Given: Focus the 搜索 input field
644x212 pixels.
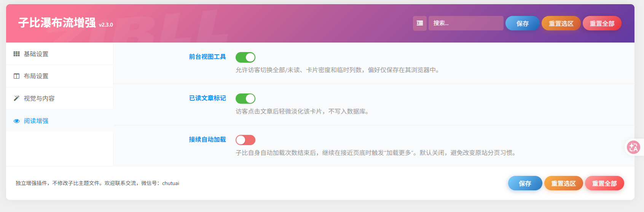Looking at the screenshot, I should click(x=466, y=23).
